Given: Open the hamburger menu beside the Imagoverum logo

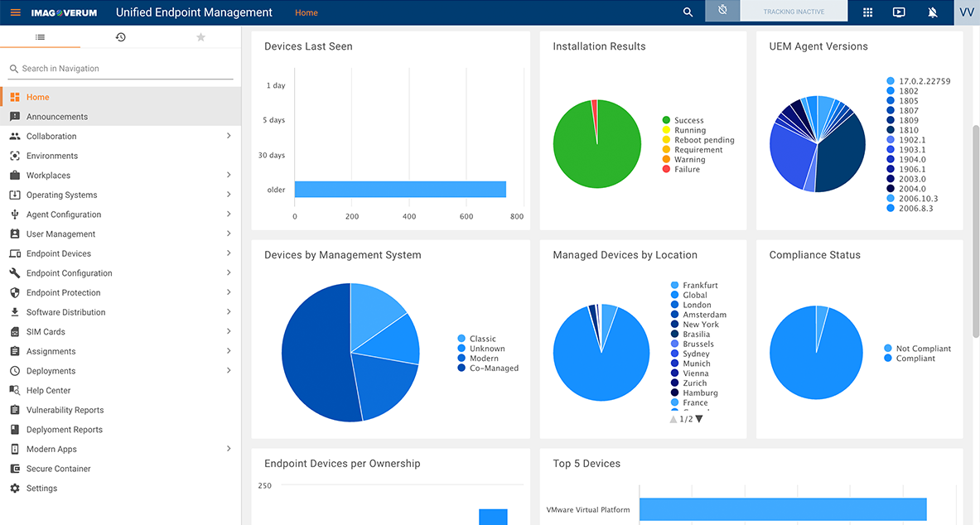Looking at the screenshot, I should [15, 12].
